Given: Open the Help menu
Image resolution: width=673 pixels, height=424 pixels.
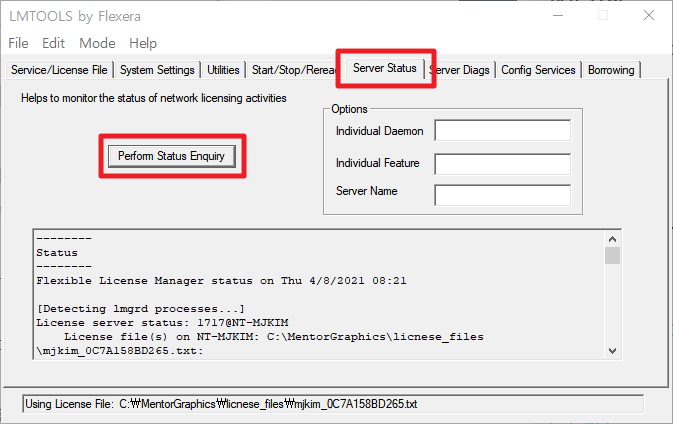Looking at the screenshot, I should pos(143,43).
